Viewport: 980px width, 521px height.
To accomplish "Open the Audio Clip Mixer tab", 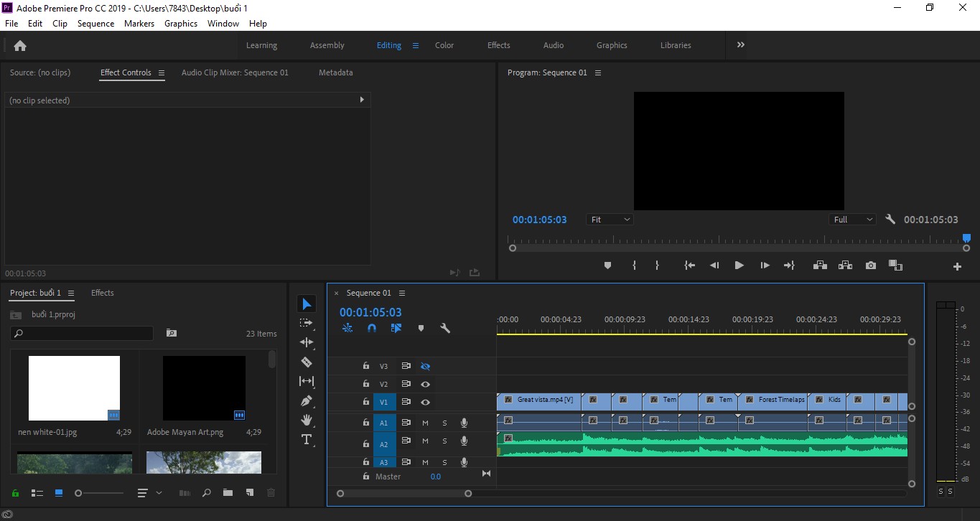I will click(235, 72).
